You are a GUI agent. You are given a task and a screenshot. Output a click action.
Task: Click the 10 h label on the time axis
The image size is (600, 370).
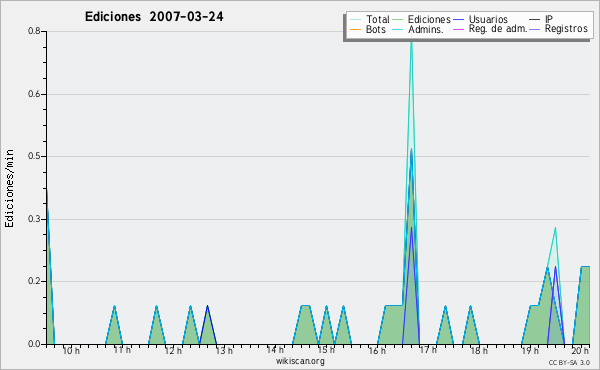(71, 350)
